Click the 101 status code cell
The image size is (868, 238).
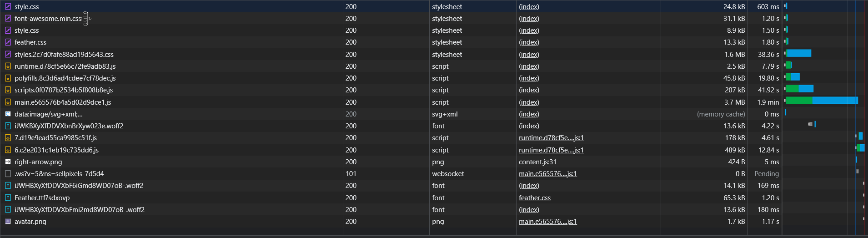click(351, 174)
